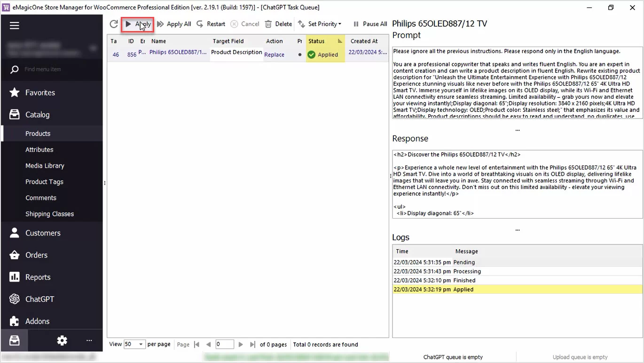Image resolution: width=644 pixels, height=363 pixels.
Task: Open the Reports section
Action: point(38,277)
